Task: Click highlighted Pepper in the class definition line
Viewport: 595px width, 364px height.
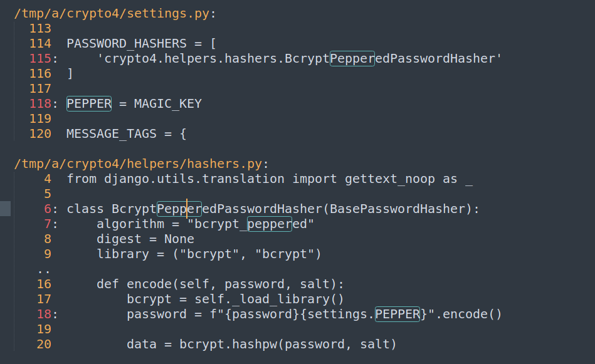Action: [179, 209]
